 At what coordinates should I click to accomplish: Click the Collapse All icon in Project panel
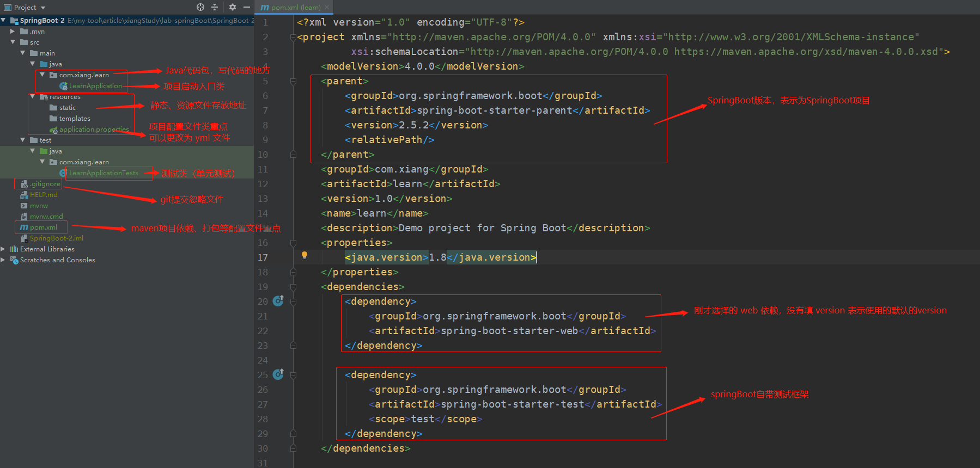click(215, 7)
